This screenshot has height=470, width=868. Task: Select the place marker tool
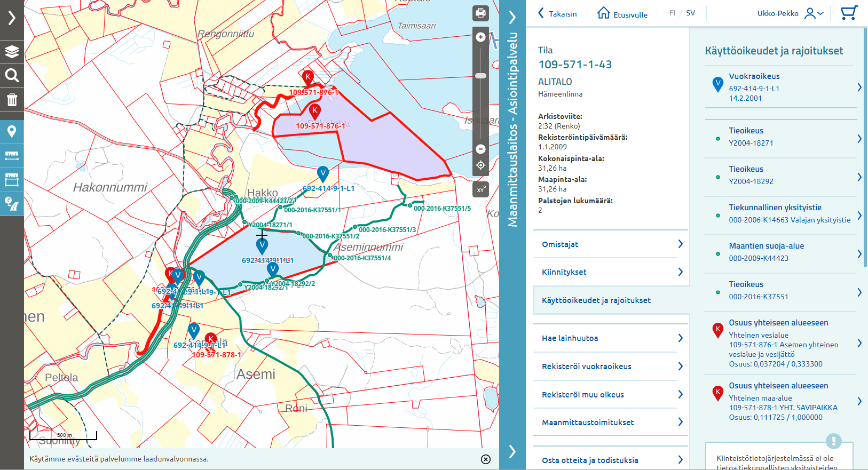click(x=12, y=131)
